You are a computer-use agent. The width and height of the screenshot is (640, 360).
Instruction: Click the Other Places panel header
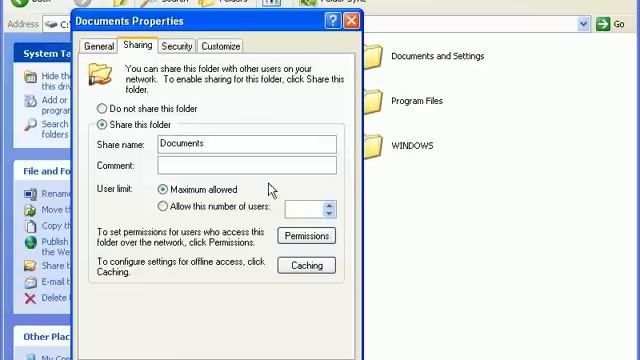[42, 336]
